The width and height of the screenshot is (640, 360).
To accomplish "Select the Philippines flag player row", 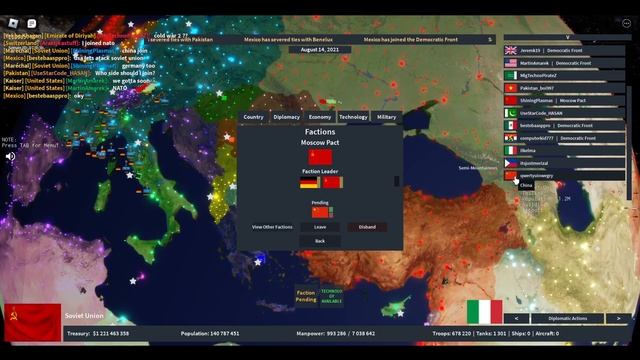I will click(x=564, y=163).
